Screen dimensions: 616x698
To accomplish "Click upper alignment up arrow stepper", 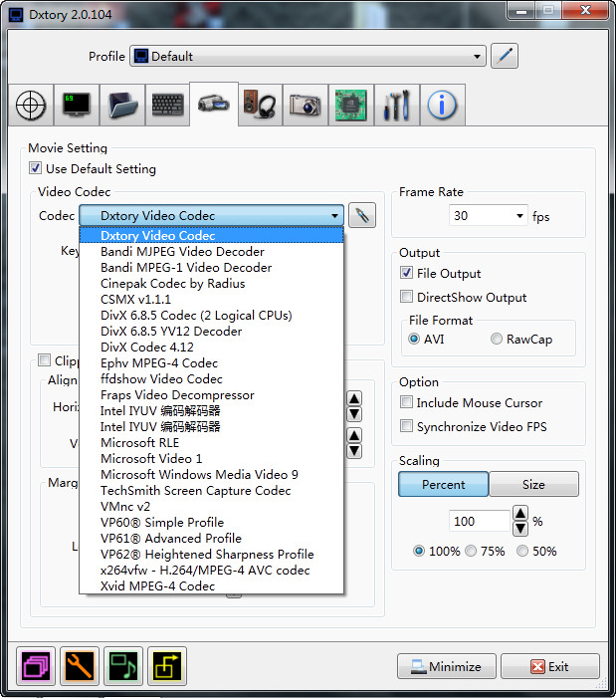I will click(x=354, y=398).
